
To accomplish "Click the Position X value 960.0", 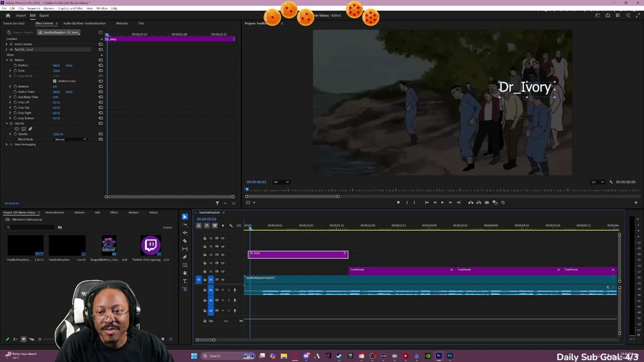I will tap(56, 65).
